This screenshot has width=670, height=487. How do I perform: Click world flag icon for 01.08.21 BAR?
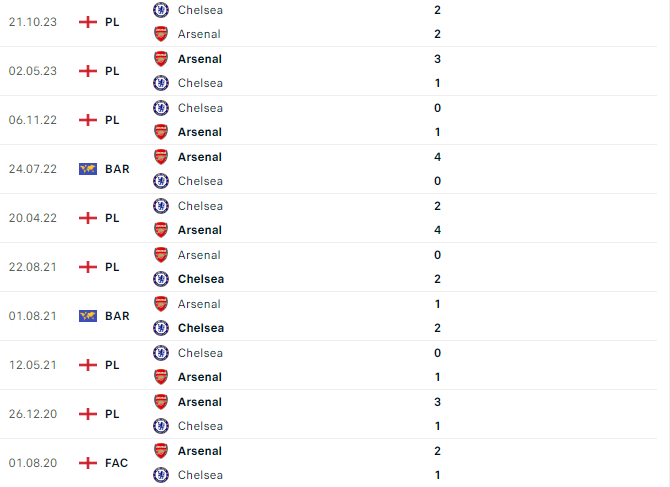coord(88,316)
